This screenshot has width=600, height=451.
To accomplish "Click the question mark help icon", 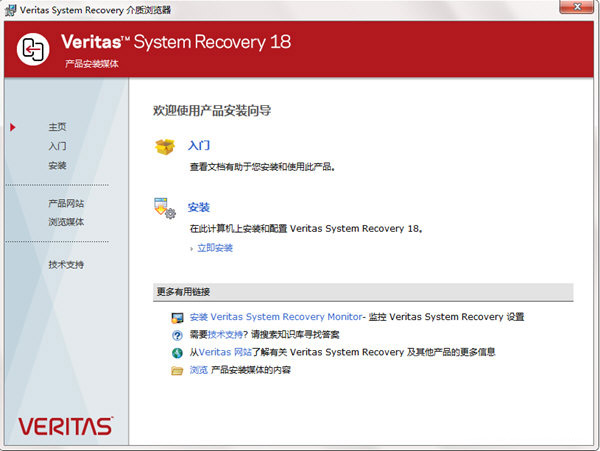I will (x=177, y=335).
